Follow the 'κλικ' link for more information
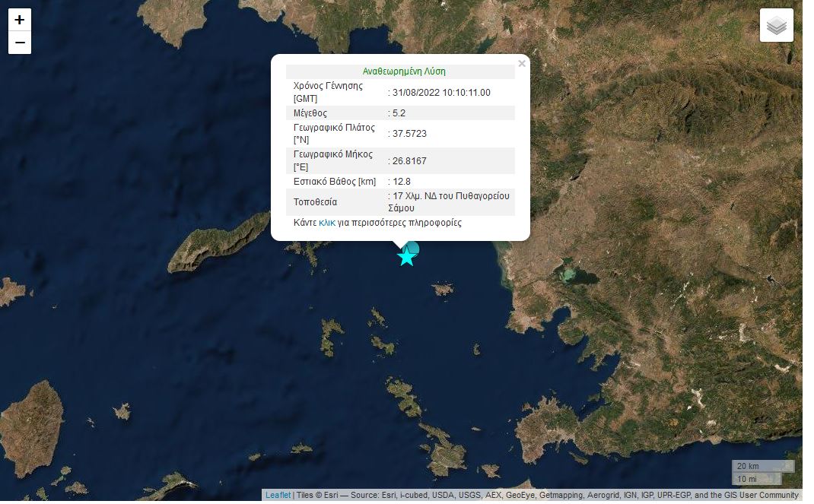Screen dimensions: 814x504 pos(327,223)
